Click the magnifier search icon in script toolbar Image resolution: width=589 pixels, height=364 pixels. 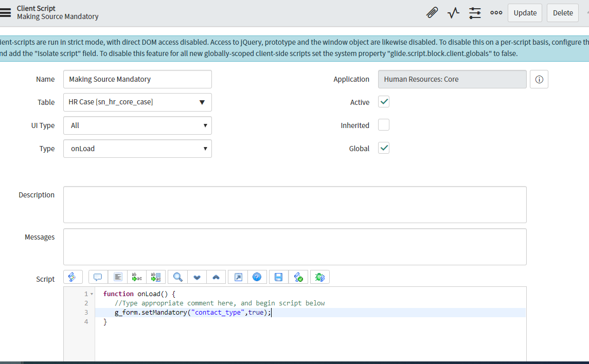177,277
